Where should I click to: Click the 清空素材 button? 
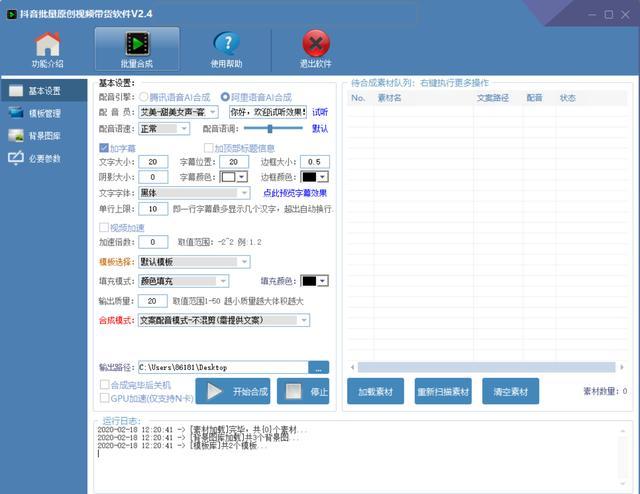click(511, 392)
